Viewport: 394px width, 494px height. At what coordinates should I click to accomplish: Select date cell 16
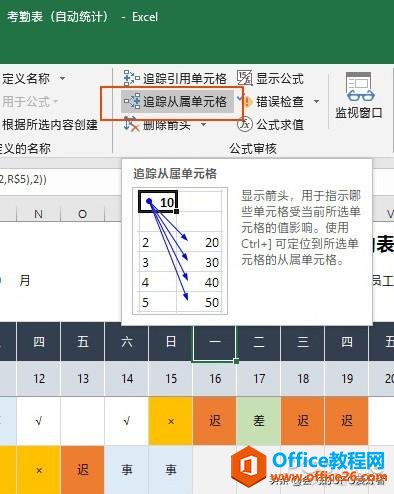tap(215, 379)
